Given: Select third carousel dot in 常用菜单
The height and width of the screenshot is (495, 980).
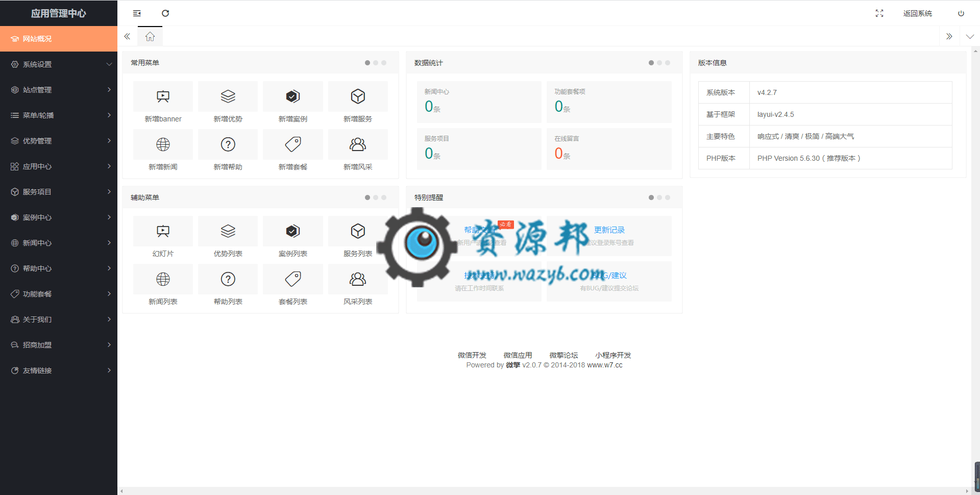Looking at the screenshot, I should coord(384,63).
